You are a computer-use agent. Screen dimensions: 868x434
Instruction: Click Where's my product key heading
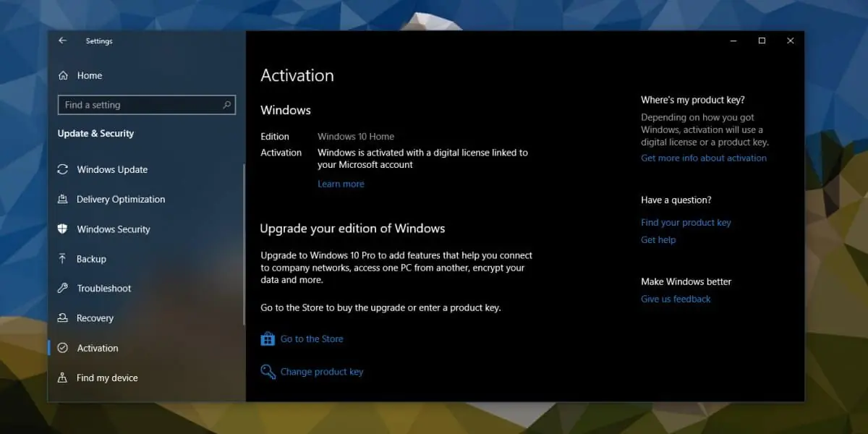pos(692,100)
